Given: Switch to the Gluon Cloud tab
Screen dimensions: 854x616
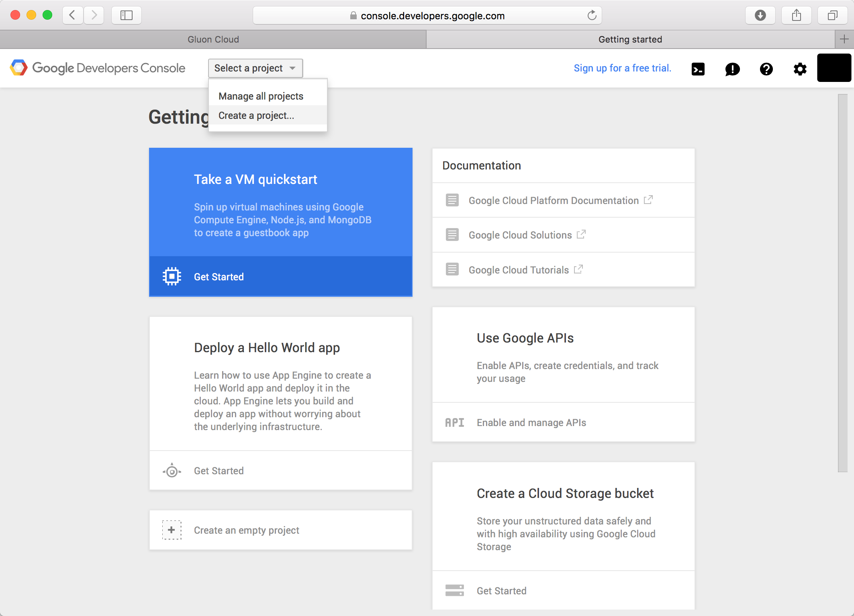Looking at the screenshot, I should [213, 39].
